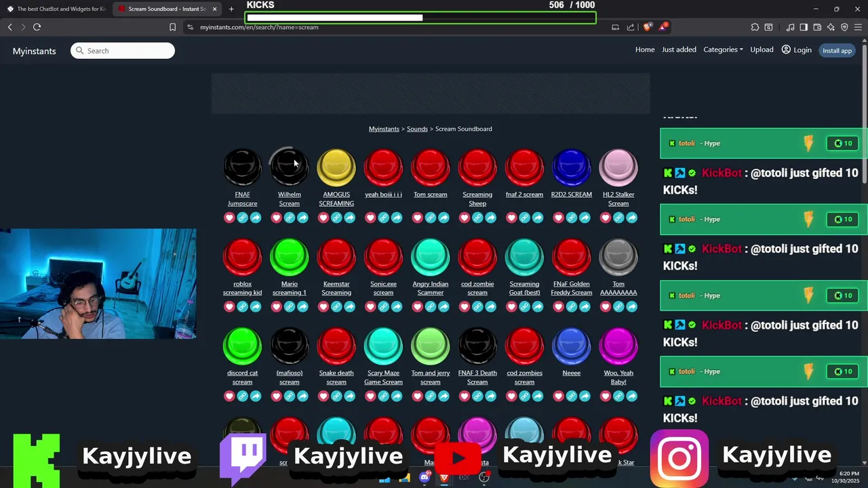
Task: Favorite the Keemstar Screaming sound
Action: pyautogui.click(x=323, y=307)
